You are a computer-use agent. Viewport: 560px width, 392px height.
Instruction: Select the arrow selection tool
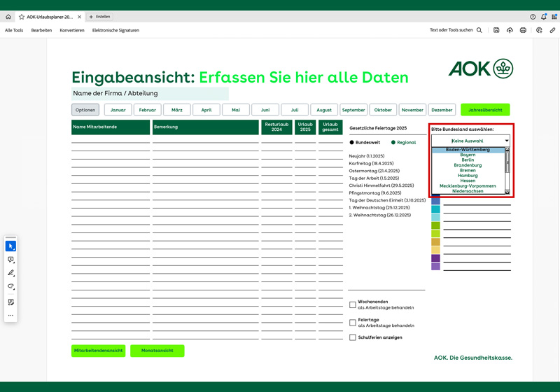pos(10,246)
